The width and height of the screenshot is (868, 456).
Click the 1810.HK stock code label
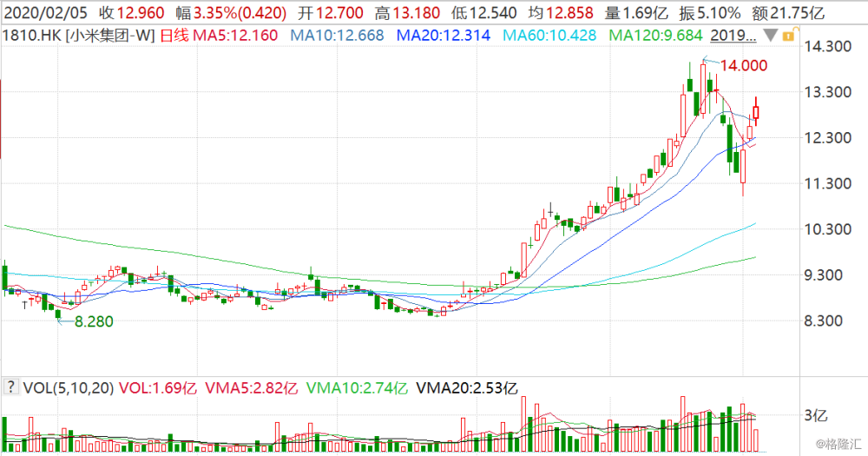pos(29,36)
